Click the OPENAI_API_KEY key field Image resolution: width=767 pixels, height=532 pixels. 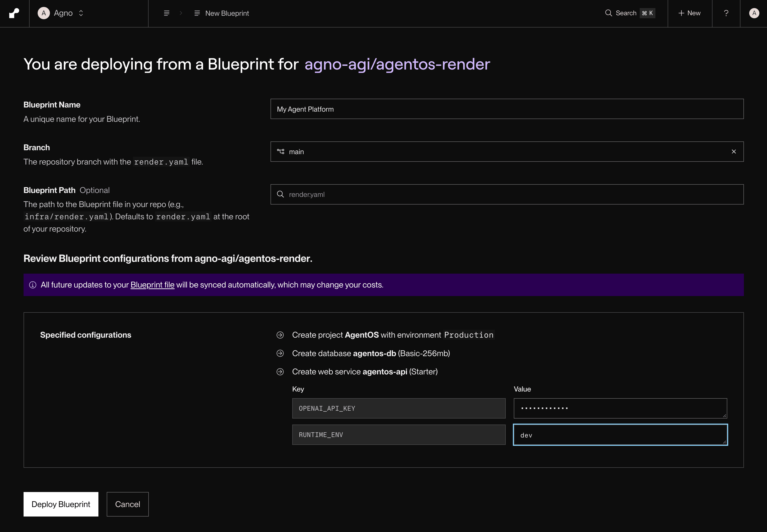coord(399,408)
